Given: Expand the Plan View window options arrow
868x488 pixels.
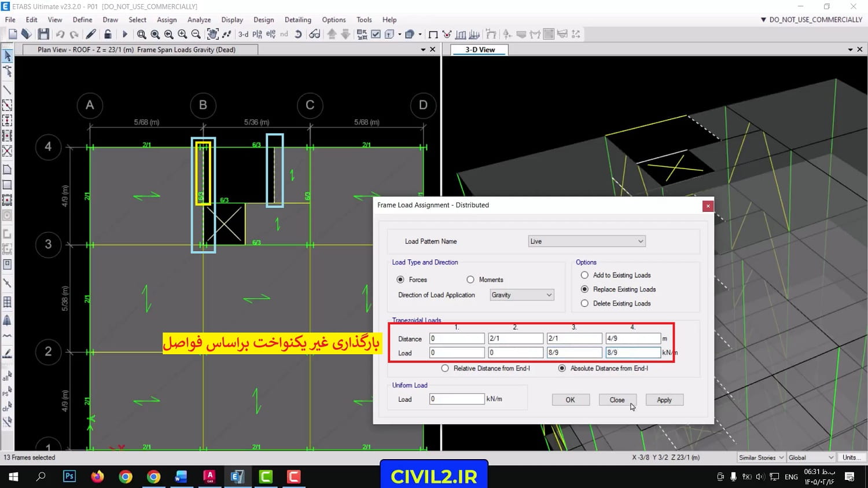Looking at the screenshot, I should (423, 50).
